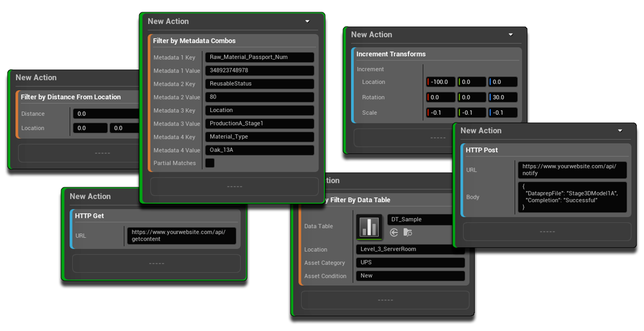Image resolution: width=644 pixels, height=331 pixels.
Task: Edit the HTTP Post Body JSON field
Action: (x=572, y=197)
